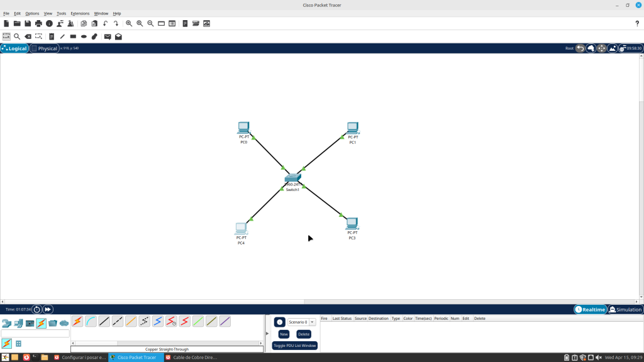Click the Inspect magnifier tool
Viewport: 644px width, 362px height.
pyautogui.click(x=17, y=36)
